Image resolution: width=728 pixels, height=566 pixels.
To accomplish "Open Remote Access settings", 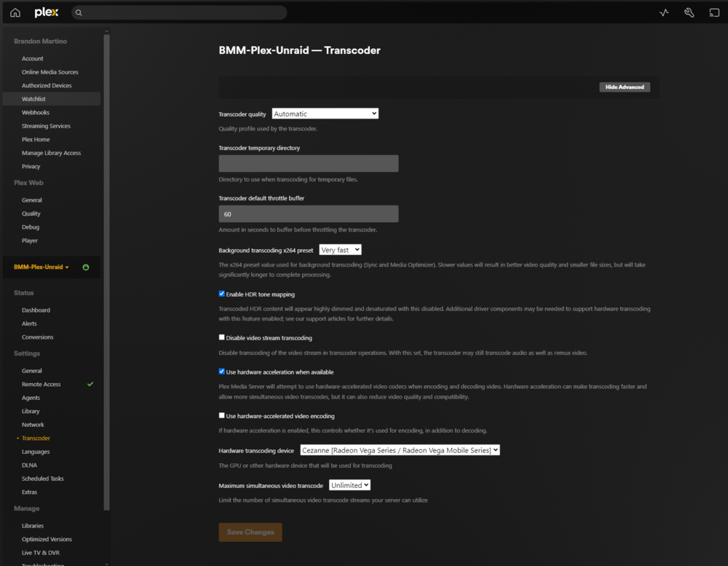I will click(41, 385).
